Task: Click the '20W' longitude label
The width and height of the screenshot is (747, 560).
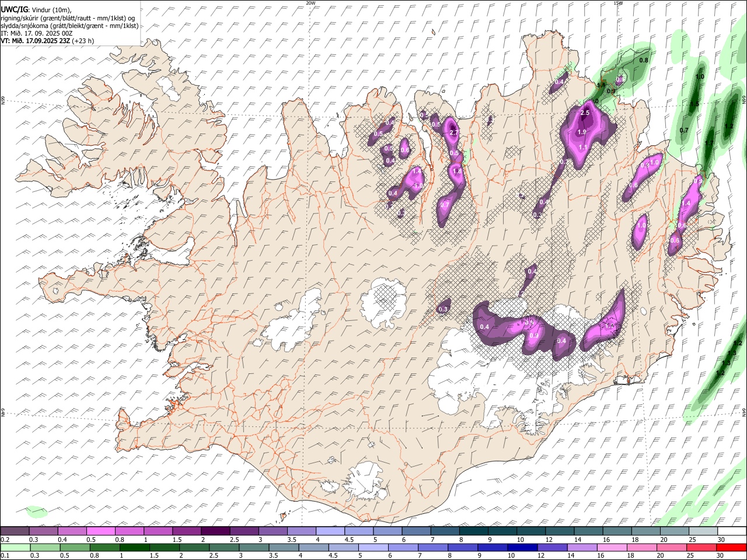Action: click(x=310, y=3)
